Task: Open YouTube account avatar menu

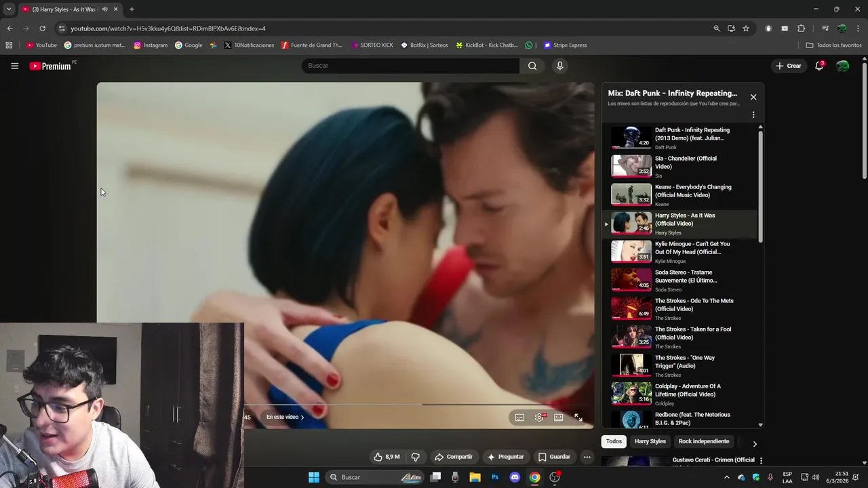Action: click(x=843, y=66)
